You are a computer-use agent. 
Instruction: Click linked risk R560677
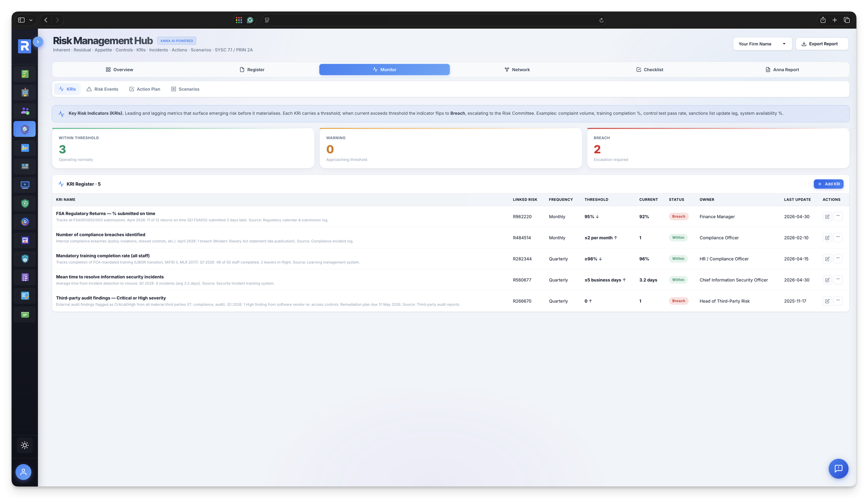point(522,280)
